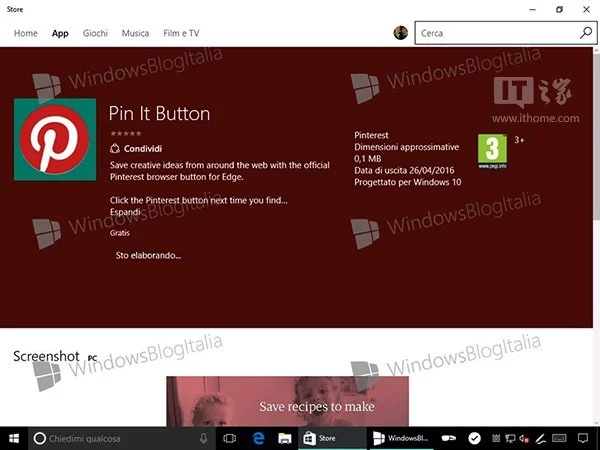This screenshot has width=600, height=450.
Task: Click the Pin It Button app logo
Action: 55,139
